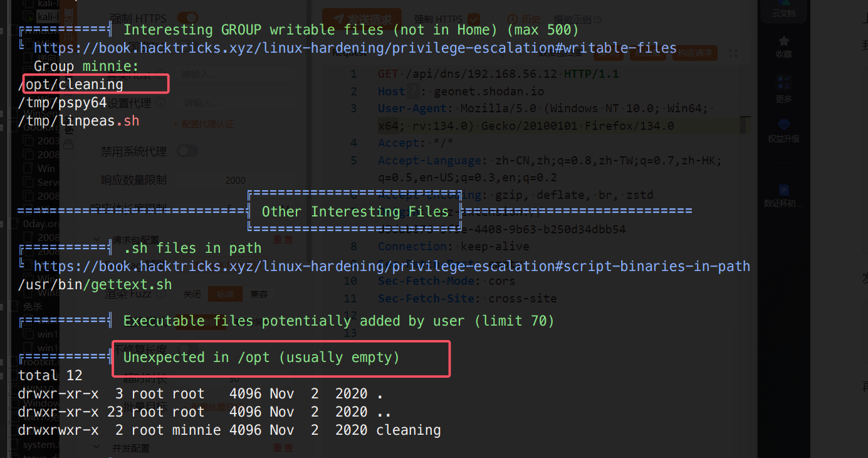Enable the 禁用系统代理 switch

[x=187, y=151]
